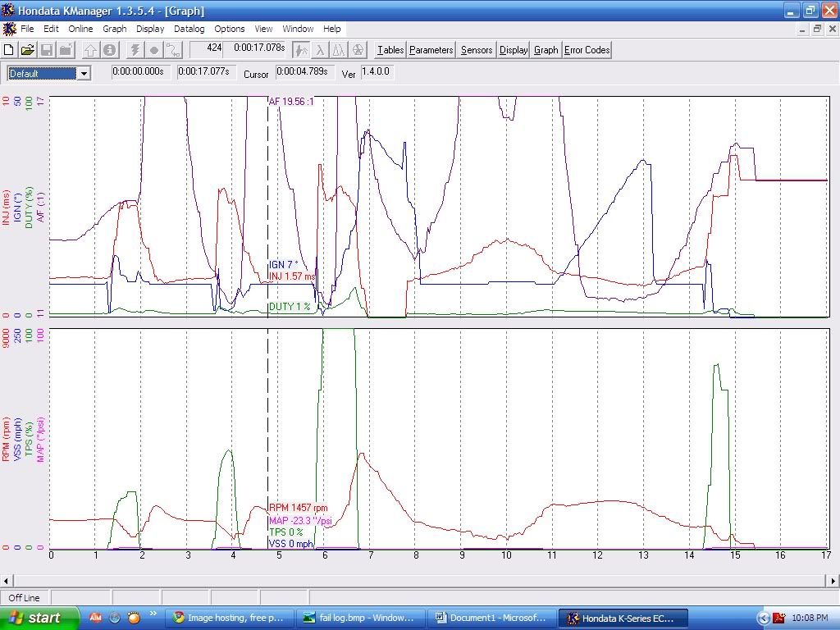Click the horizontal scrollbar right arrow

click(x=833, y=580)
